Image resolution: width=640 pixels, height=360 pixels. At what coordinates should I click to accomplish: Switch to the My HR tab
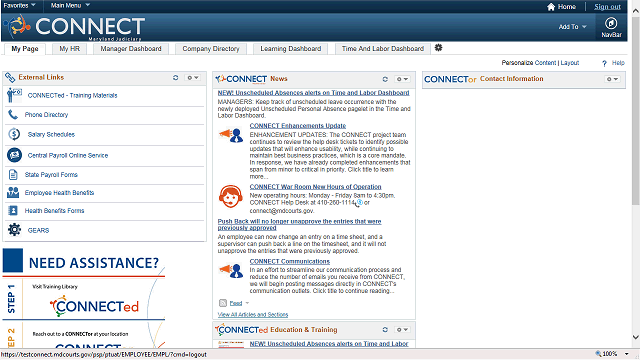point(69,49)
